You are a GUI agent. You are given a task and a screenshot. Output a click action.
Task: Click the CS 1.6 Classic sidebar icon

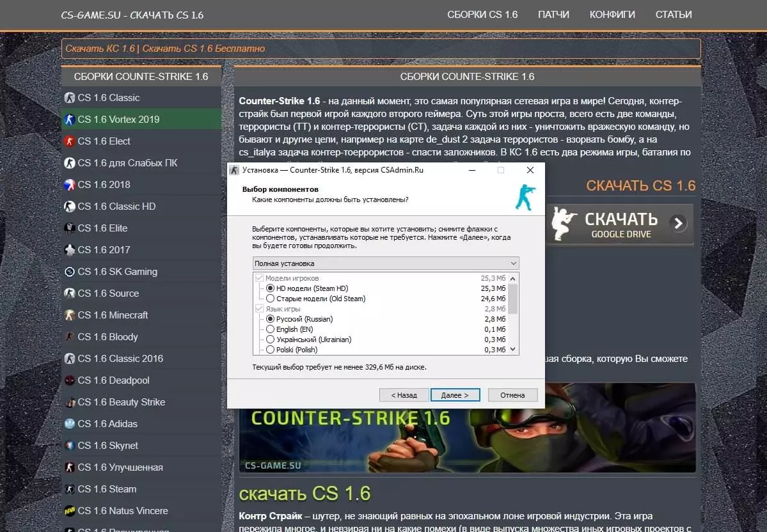point(70,98)
